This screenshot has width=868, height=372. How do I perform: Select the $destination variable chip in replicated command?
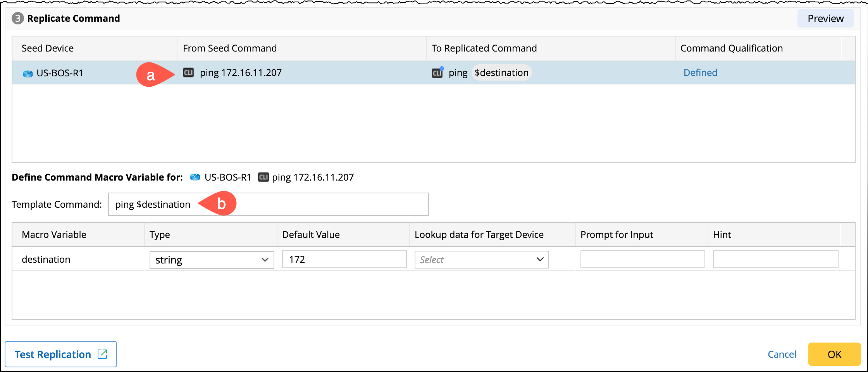501,73
